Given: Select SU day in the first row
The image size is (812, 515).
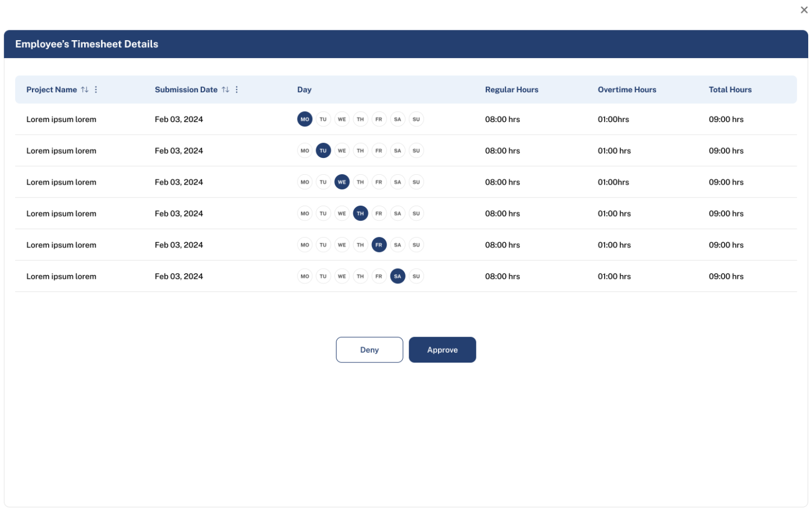Looking at the screenshot, I should coord(416,119).
